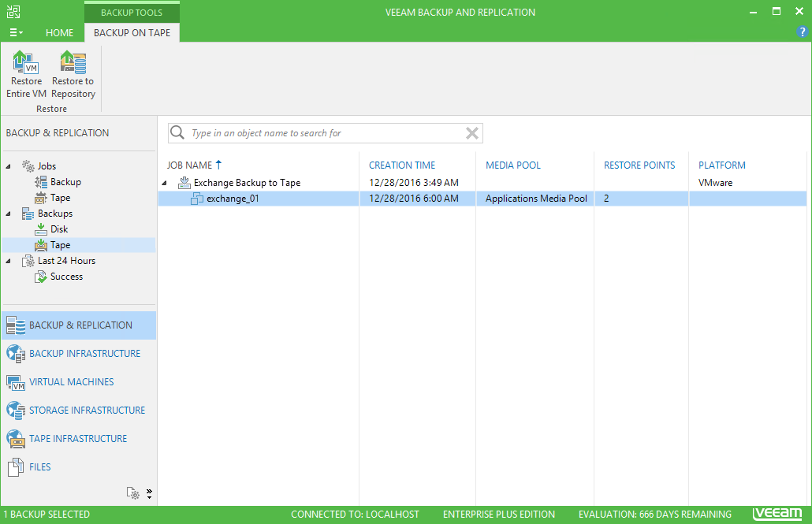Click the Backups node icon
812x524 pixels.
pos(28,214)
